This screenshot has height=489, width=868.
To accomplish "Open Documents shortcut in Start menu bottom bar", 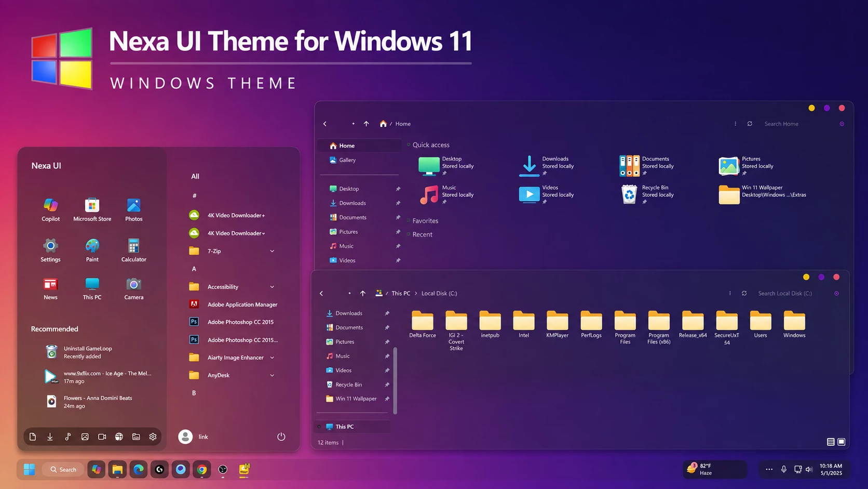I will pos(33,437).
